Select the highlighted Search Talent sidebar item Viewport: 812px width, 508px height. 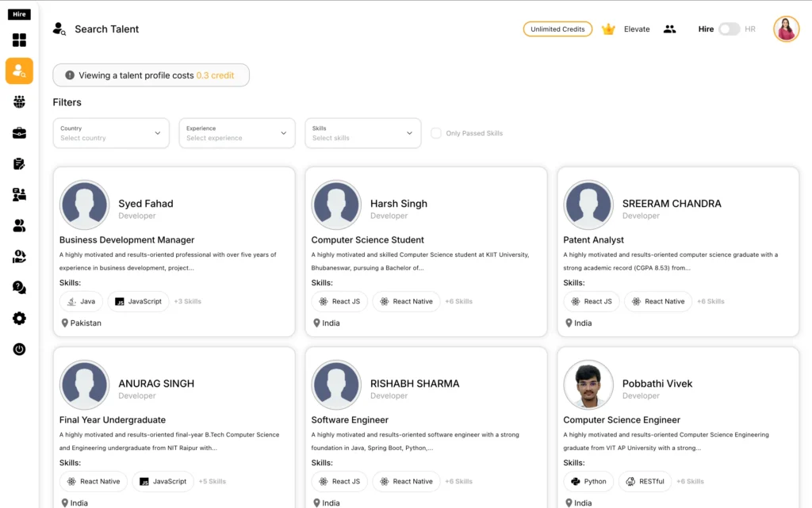[19, 71]
